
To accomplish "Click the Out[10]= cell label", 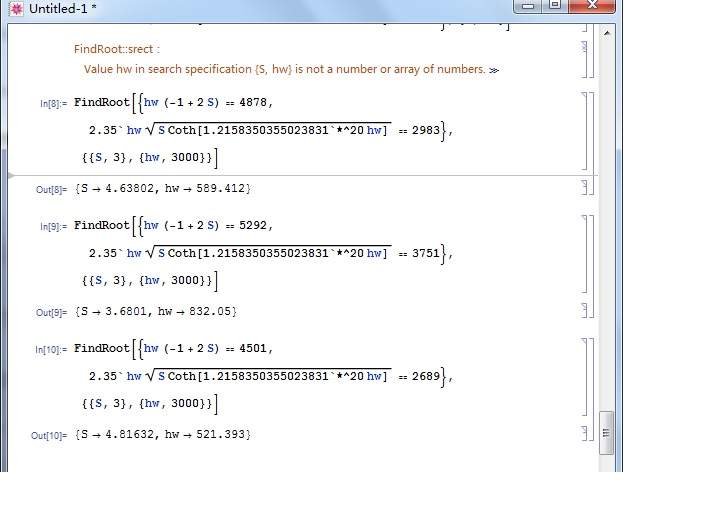I will (x=49, y=435).
